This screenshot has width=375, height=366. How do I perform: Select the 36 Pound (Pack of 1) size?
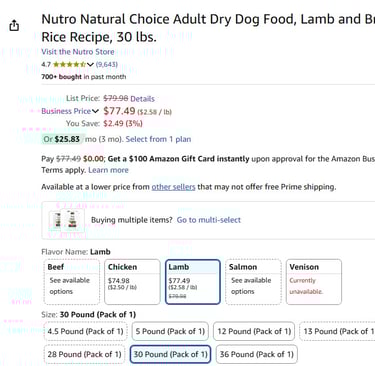[257, 354]
